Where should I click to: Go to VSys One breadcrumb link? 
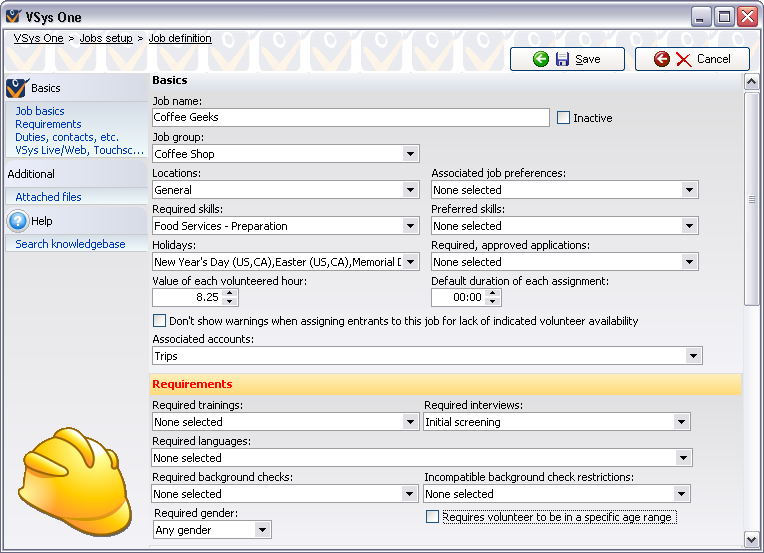click(x=38, y=38)
